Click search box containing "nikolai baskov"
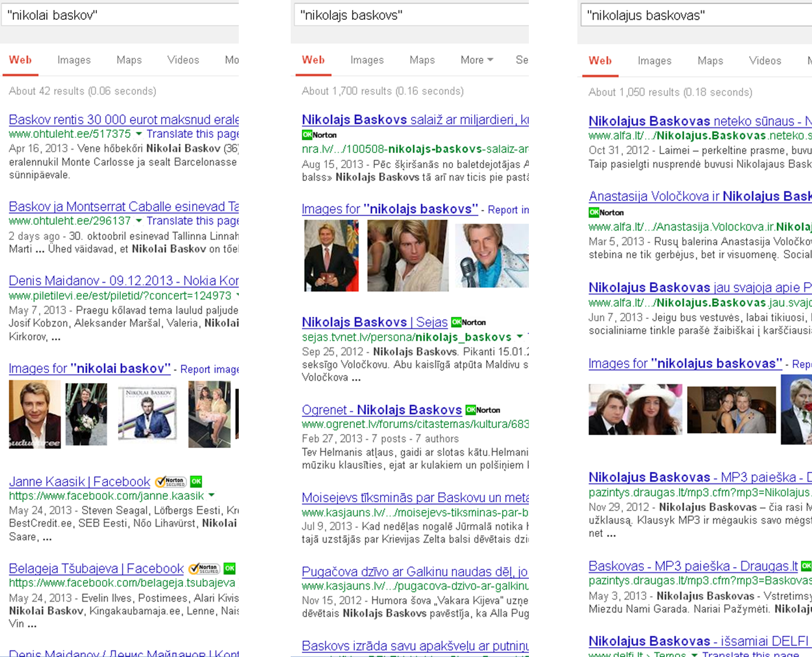 click(x=120, y=15)
